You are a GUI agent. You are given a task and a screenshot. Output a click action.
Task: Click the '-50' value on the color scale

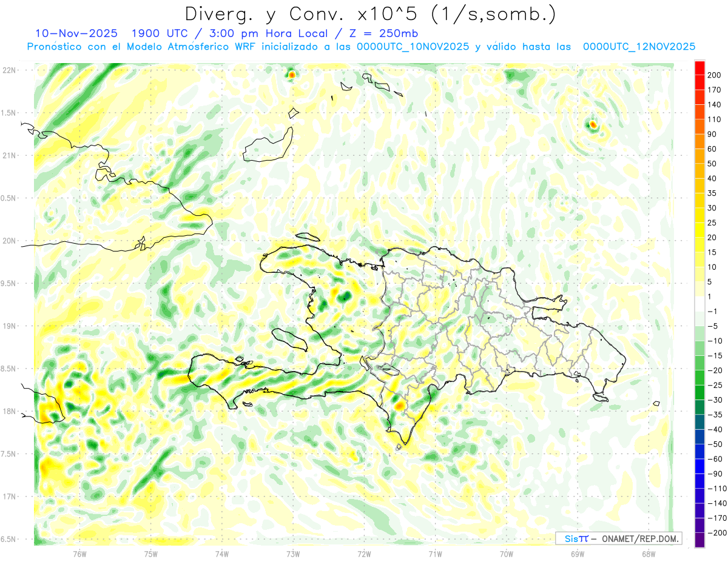tap(714, 444)
